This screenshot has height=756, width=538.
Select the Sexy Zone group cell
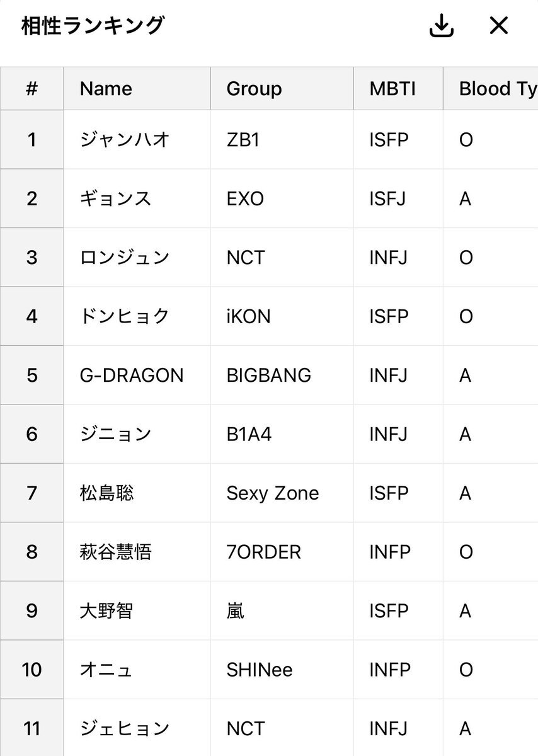(282, 493)
